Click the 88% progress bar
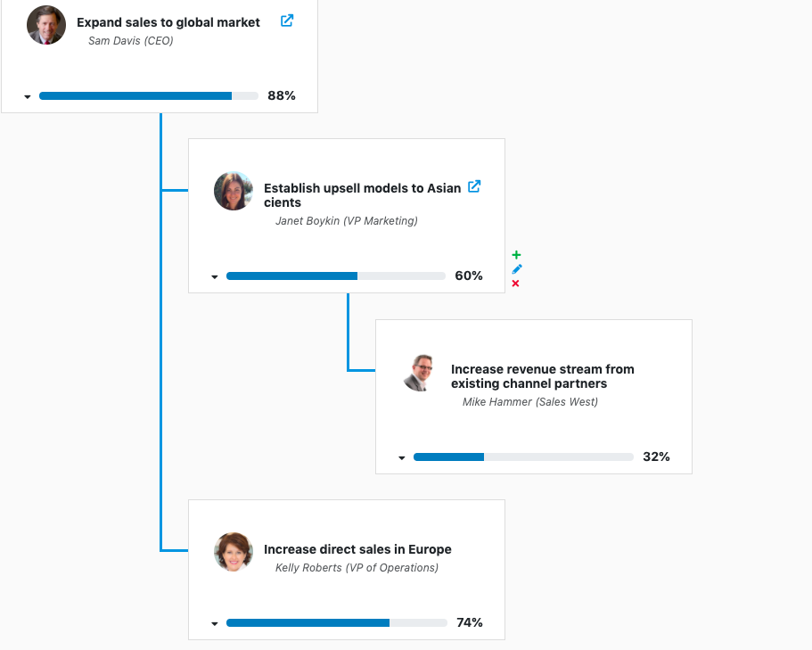 coord(148,95)
